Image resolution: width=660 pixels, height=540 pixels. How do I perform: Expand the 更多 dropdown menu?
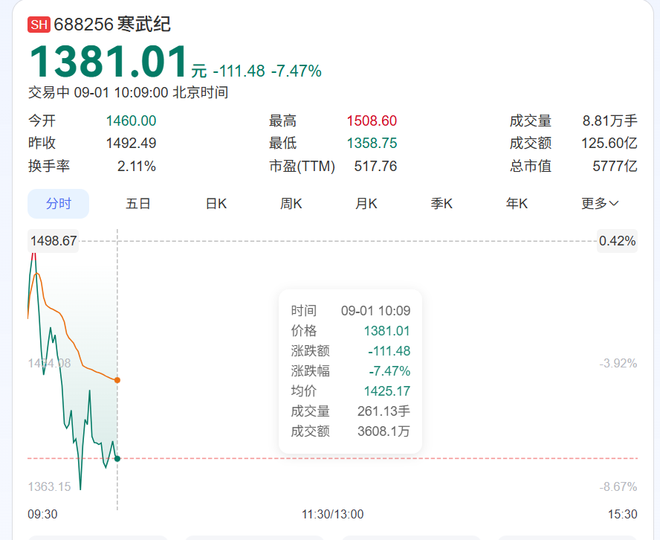point(599,203)
